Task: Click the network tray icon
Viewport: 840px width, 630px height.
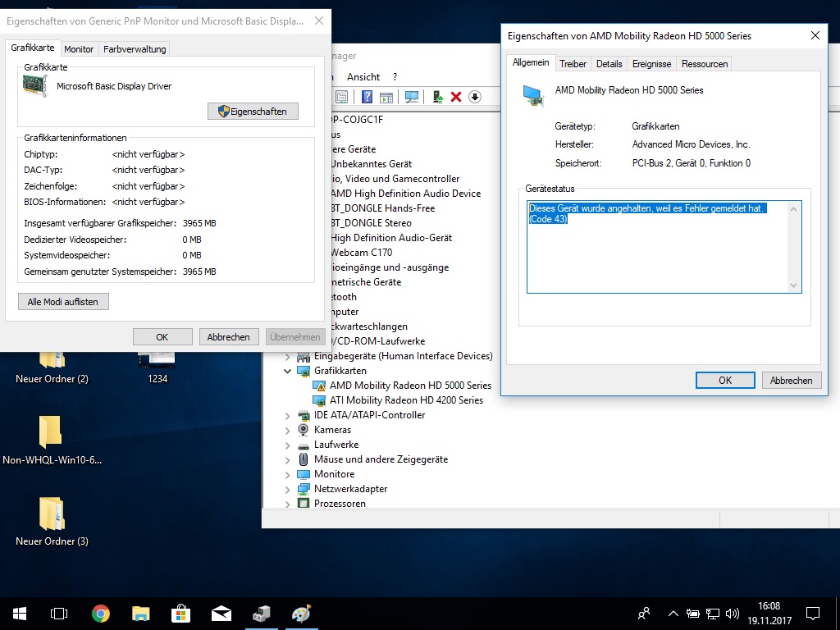Action: 713,614
